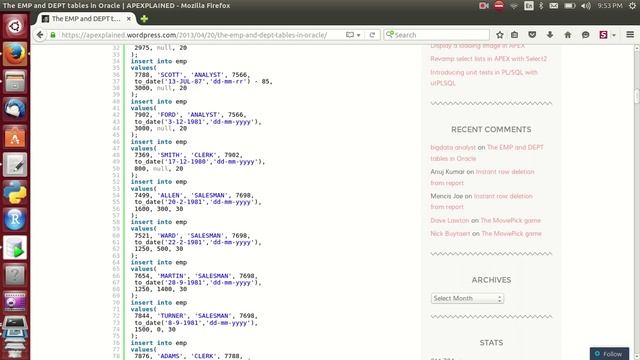Open Mencis Joe's Instant row deletion link

pyautogui.click(x=482, y=202)
